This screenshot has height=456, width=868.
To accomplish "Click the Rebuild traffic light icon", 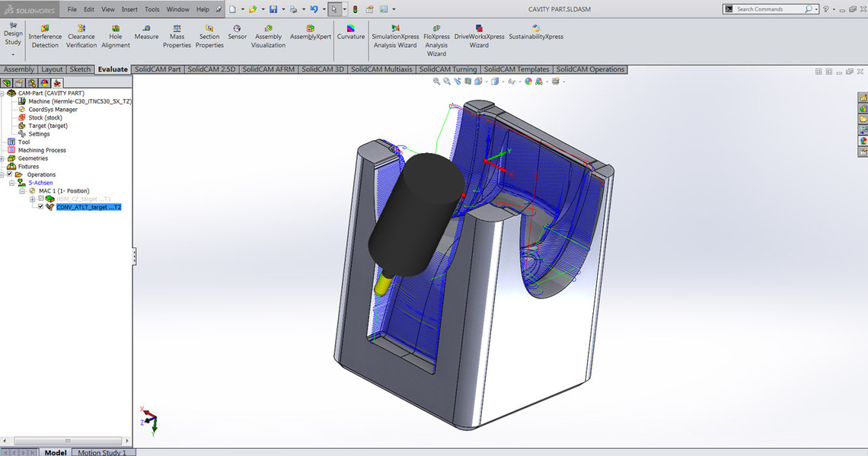I will (356, 9).
